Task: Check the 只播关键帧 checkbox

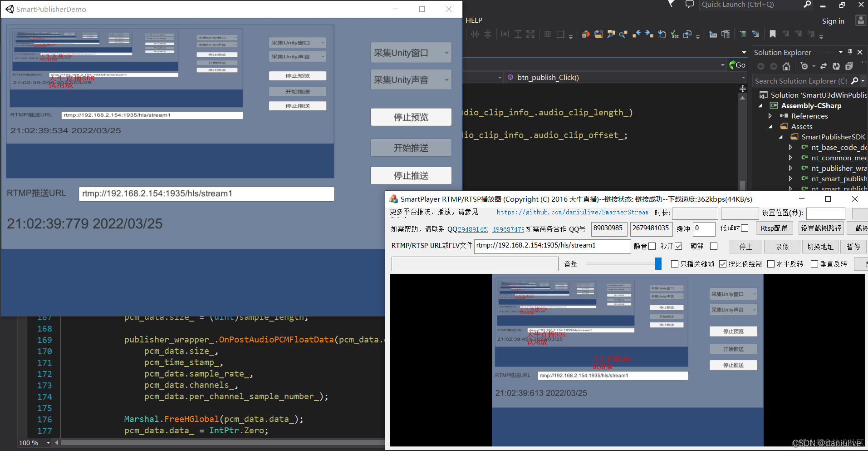Action: coord(675,264)
